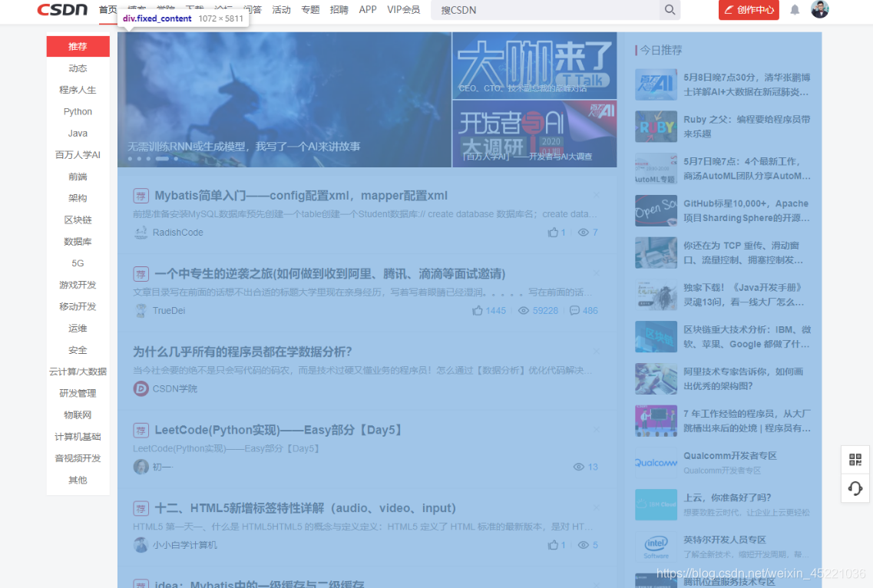
Task: Click the QR code icon on right edge
Action: click(855, 459)
